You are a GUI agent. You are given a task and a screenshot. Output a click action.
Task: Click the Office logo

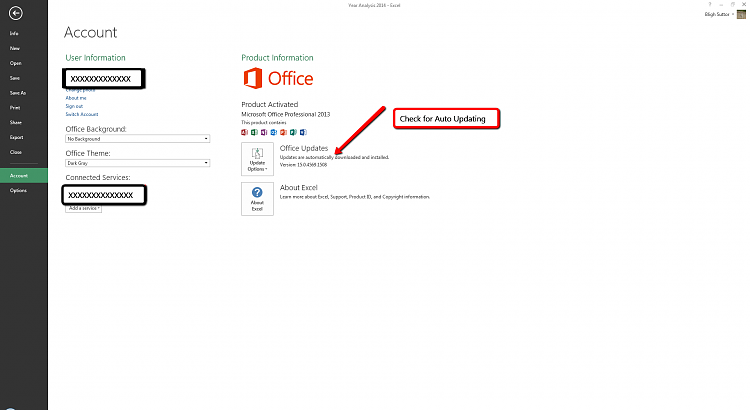click(278, 78)
